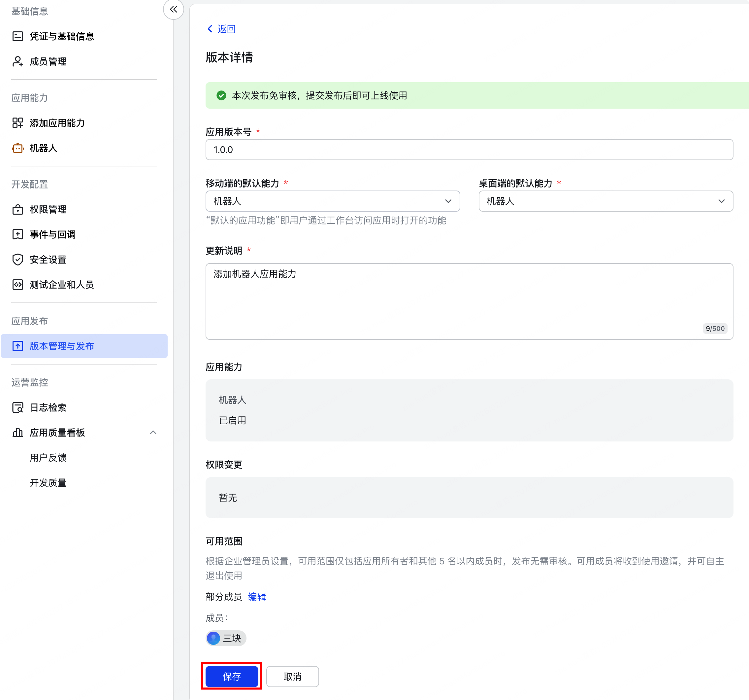Viewport: 749px width, 700px height.
Task: Open mobile default capability dropdown
Action: point(332,201)
